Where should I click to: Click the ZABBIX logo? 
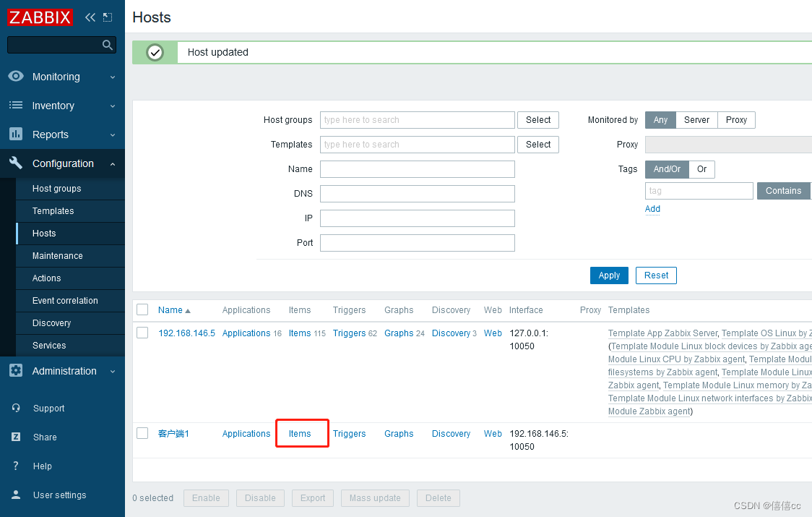(40, 17)
